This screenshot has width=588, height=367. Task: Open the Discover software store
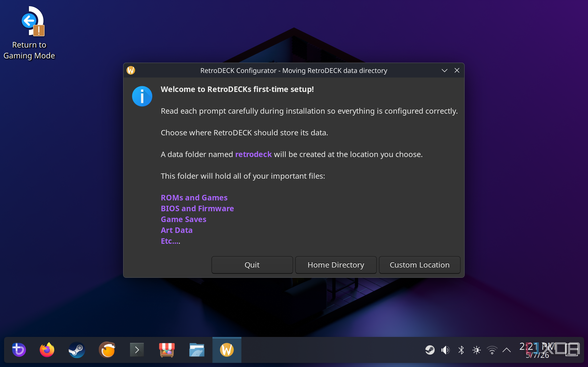pyautogui.click(x=167, y=350)
